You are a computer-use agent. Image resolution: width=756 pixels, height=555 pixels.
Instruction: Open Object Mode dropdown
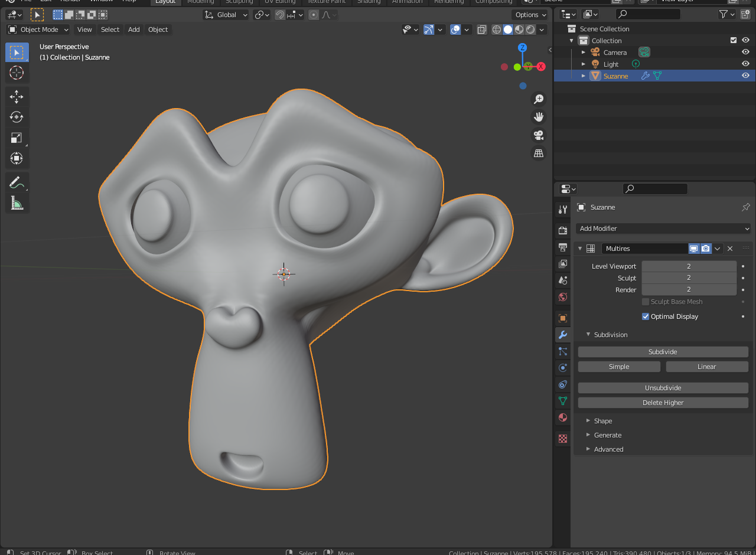38,30
